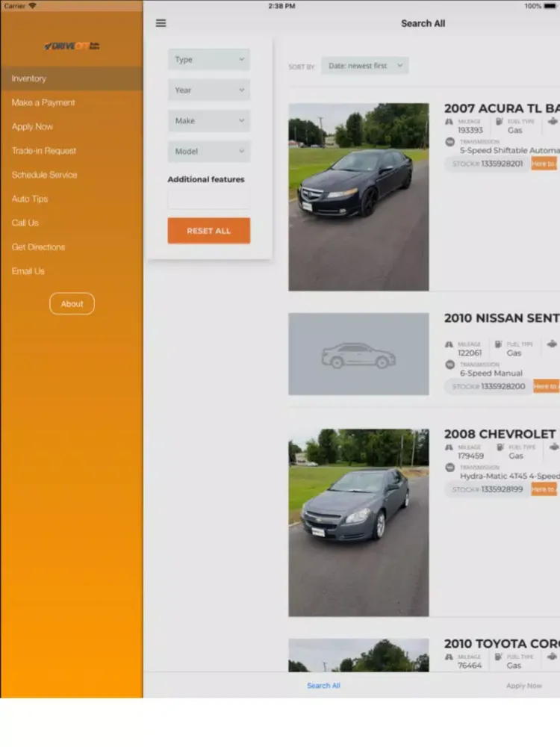Expand the Year filter dropdown
560x747 pixels.
pos(208,90)
